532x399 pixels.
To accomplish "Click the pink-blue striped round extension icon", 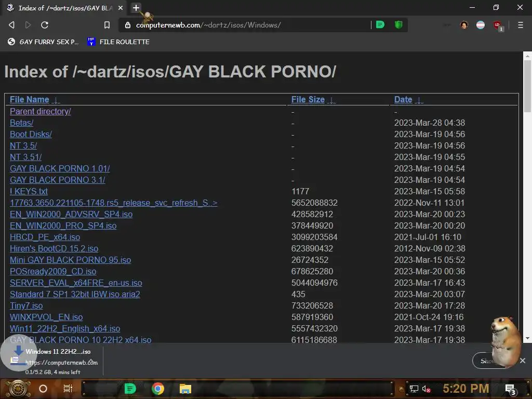I will 481,25.
